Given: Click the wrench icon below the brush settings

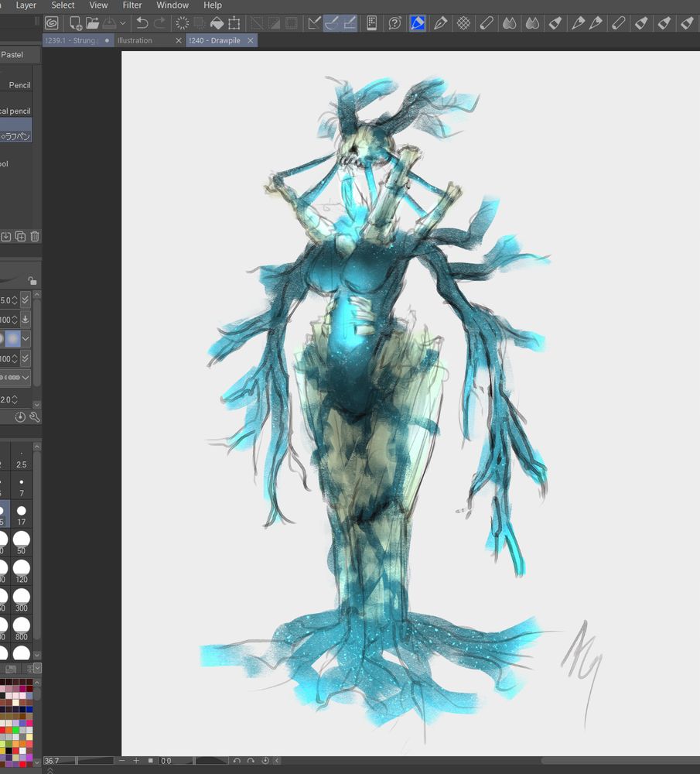Looking at the screenshot, I should [x=36, y=417].
